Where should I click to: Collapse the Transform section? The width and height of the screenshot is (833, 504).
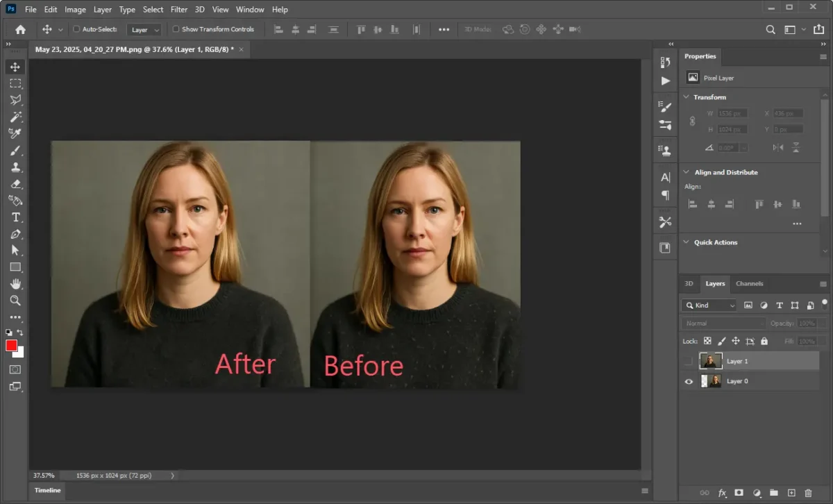687,97
